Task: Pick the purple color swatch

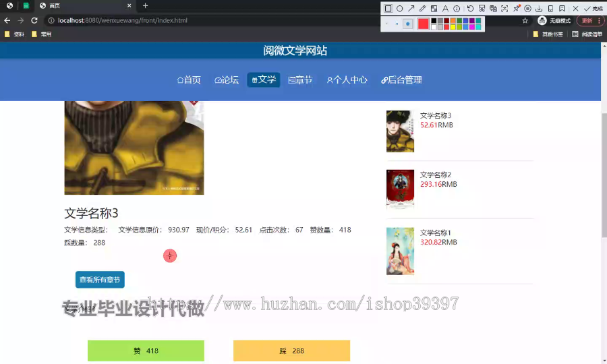Action: pyautogui.click(x=472, y=20)
